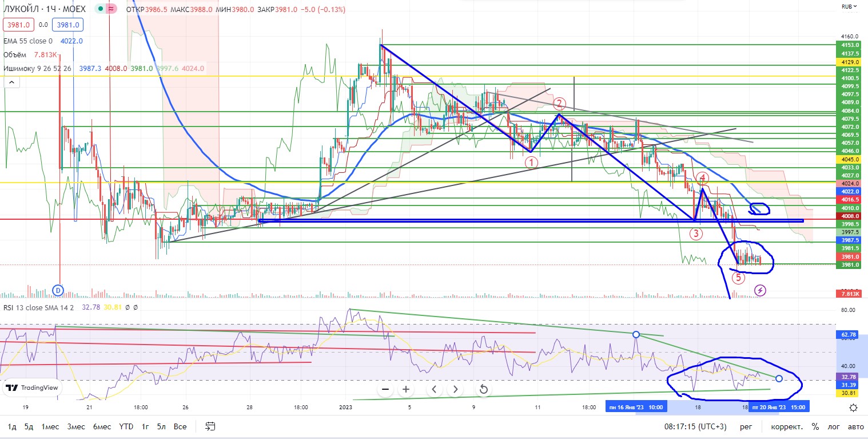Click the lightning event marker icon
868x439 pixels.
(760, 291)
